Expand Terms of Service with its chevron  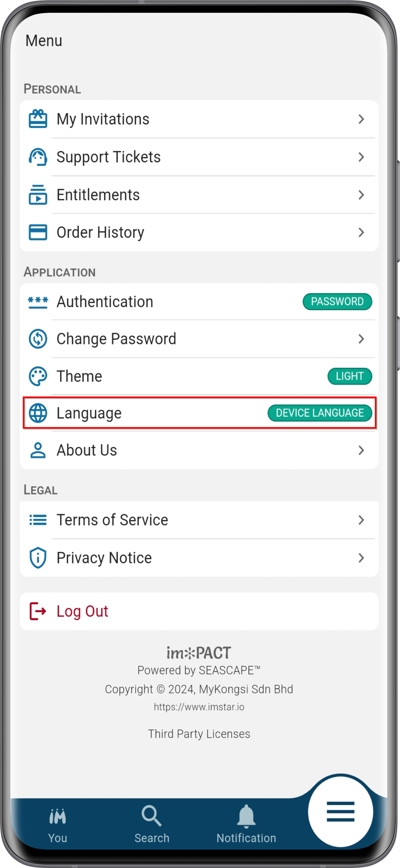point(361,520)
